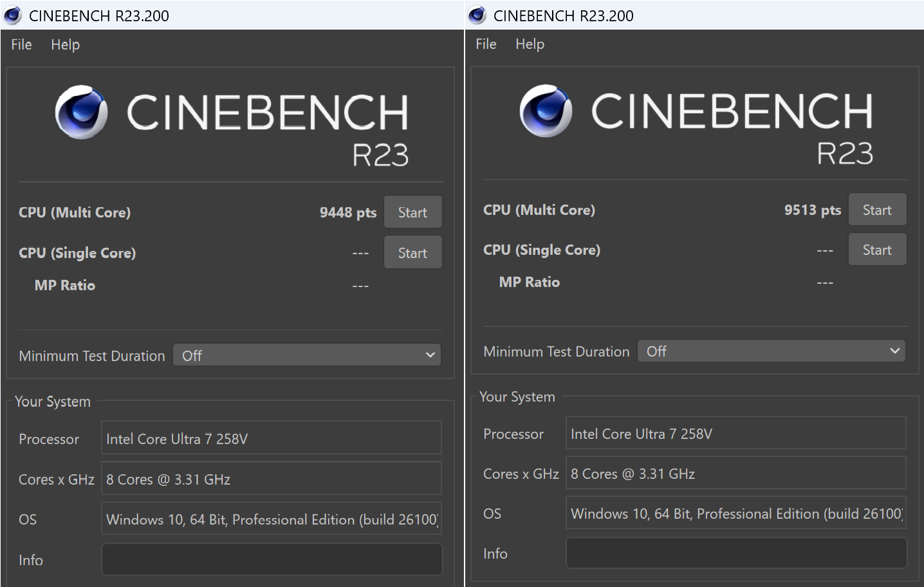Click 'Minimum Test Duration' label in right window
This screenshot has width=924, height=587.
pyautogui.click(x=557, y=351)
